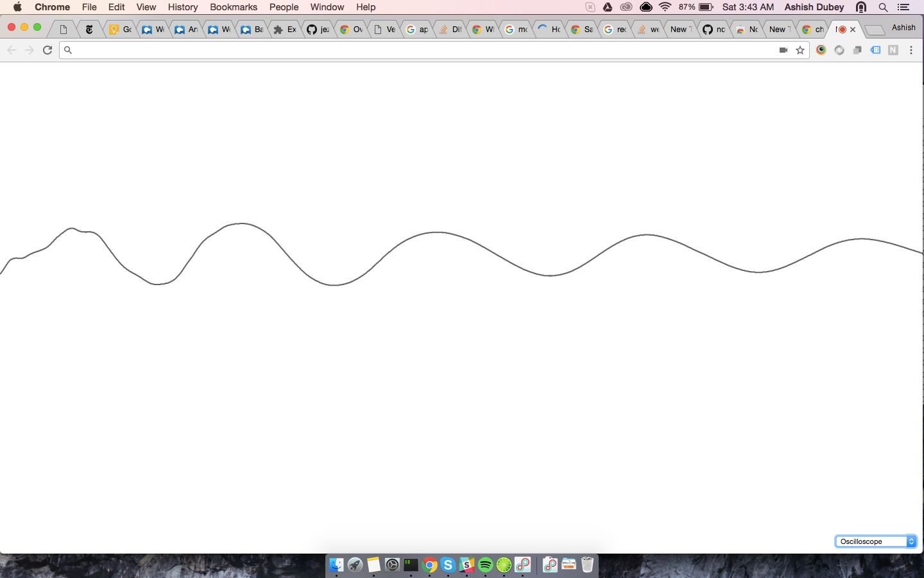Open Chrome's three-dot menu

point(911,50)
